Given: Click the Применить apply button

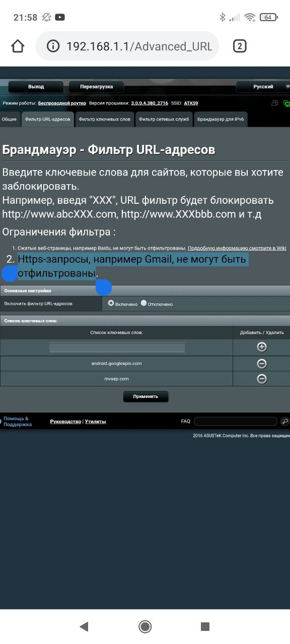Looking at the screenshot, I should coord(146,396).
